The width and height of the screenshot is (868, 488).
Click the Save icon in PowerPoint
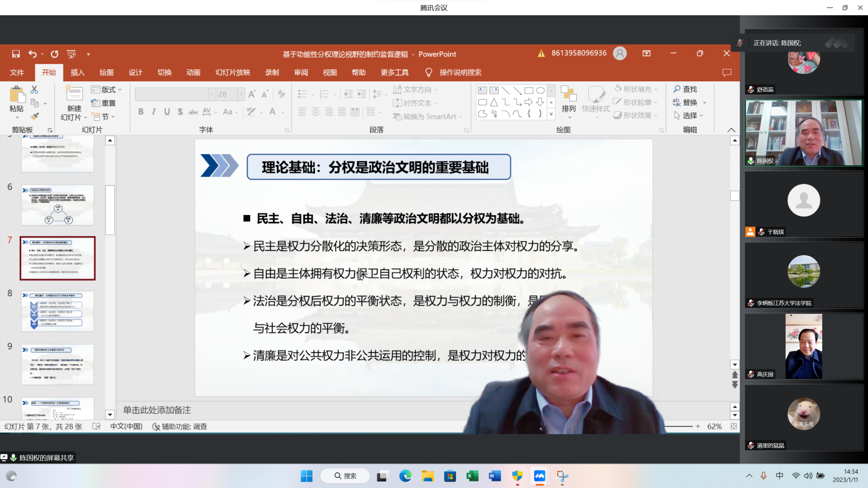[16, 54]
